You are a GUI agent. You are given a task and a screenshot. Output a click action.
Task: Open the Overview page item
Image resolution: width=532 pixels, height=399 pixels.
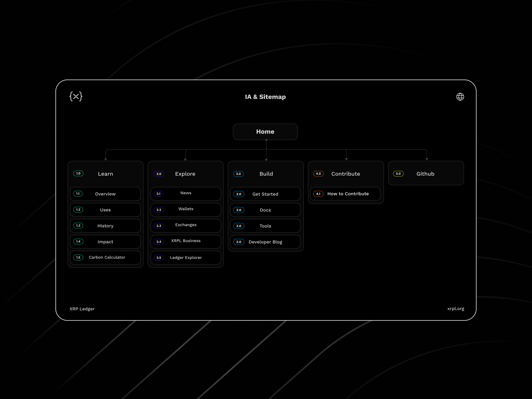pos(105,194)
